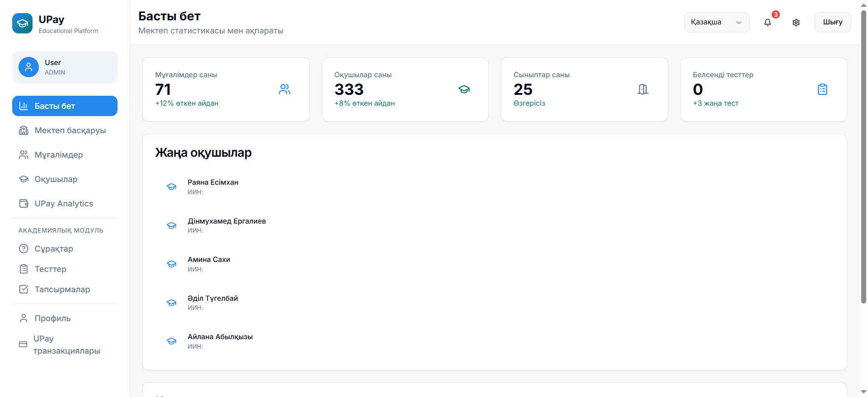Click the +3 жаңа тест text
Image resolution: width=868 pixels, height=397 pixels.
716,103
